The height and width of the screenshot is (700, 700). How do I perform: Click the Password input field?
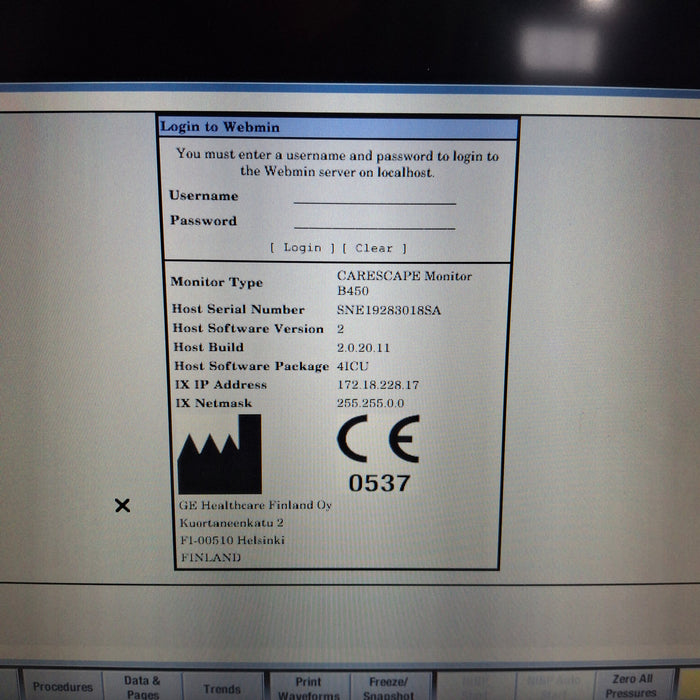click(x=375, y=222)
